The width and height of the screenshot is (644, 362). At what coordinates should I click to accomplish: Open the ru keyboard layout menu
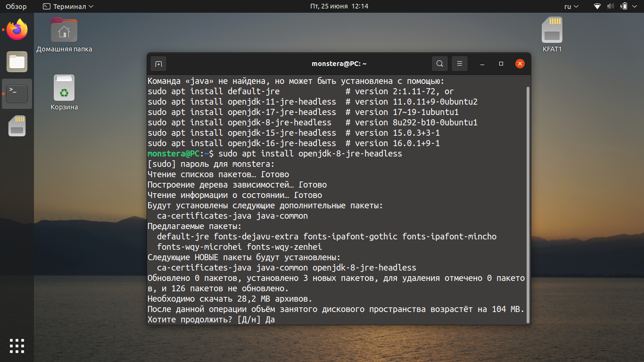(571, 6)
